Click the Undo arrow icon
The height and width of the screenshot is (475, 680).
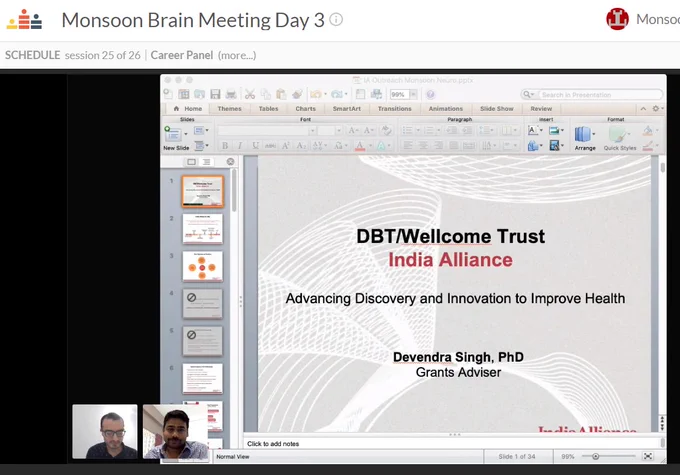[x=316, y=94]
